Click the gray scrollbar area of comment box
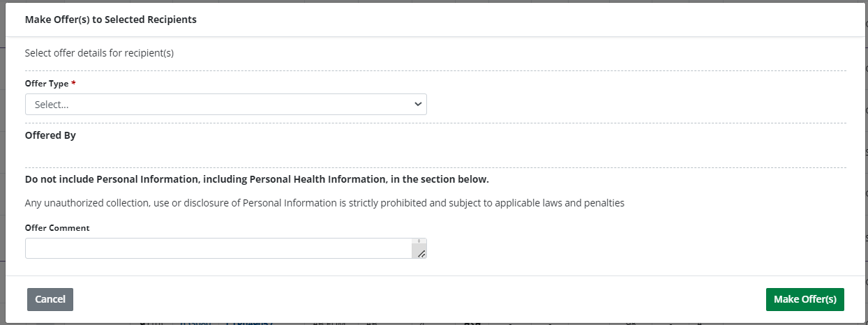Viewport: 868px width, 325px height. tap(419, 248)
